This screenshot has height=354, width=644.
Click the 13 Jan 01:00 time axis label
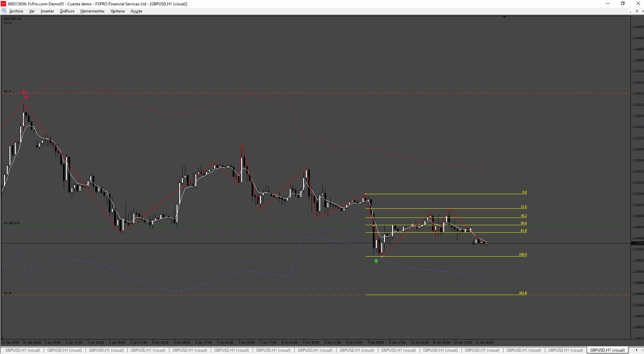pos(484,343)
